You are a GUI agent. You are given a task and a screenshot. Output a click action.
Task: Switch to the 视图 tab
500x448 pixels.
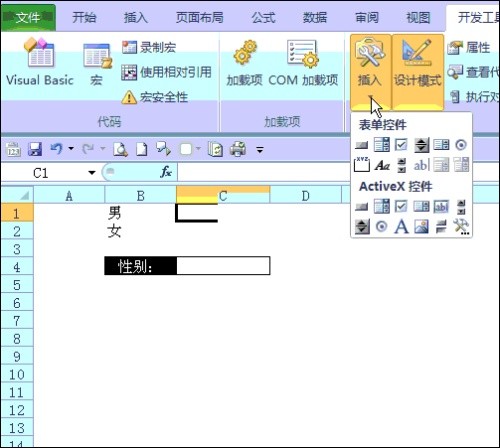point(418,17)
